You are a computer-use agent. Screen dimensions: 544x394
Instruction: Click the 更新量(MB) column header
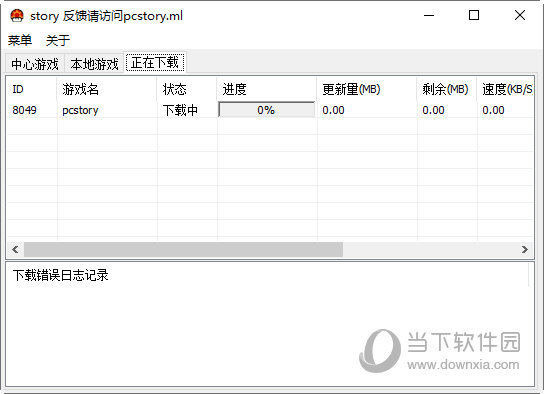tap(367, 89)
